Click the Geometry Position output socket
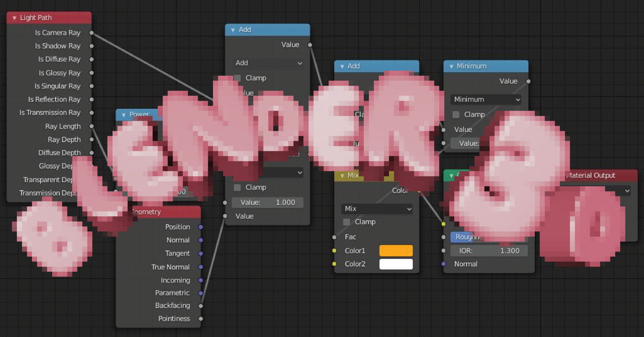The width and height of the screenshot is (644, 337). pos(201,227)
